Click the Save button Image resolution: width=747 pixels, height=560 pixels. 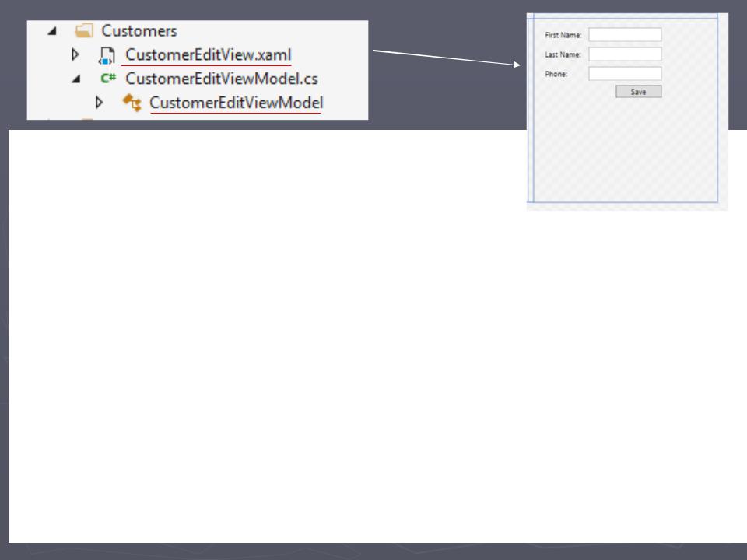point(638,92)
